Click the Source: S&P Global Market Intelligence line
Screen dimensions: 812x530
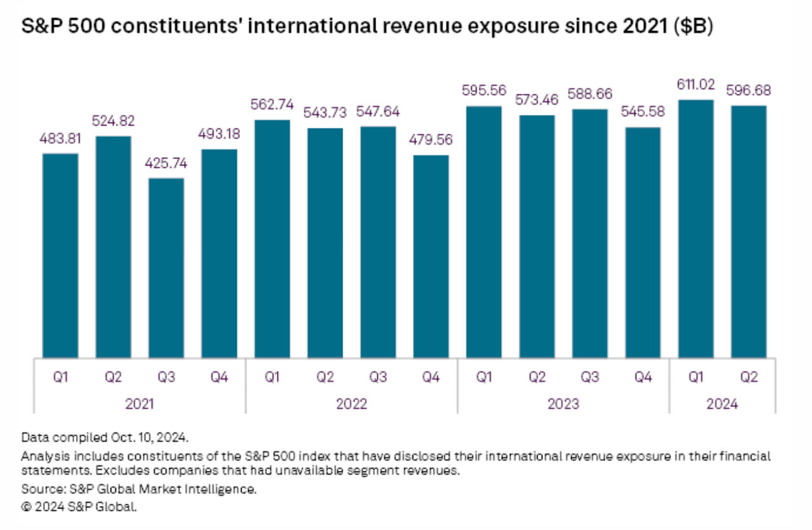138,489
